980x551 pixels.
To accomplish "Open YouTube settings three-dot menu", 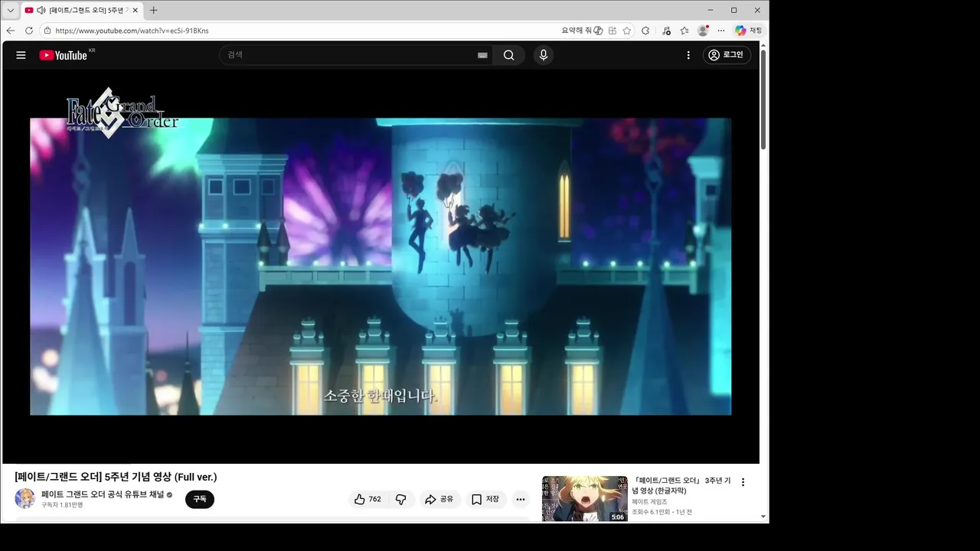I will click(x=688, y=55).
